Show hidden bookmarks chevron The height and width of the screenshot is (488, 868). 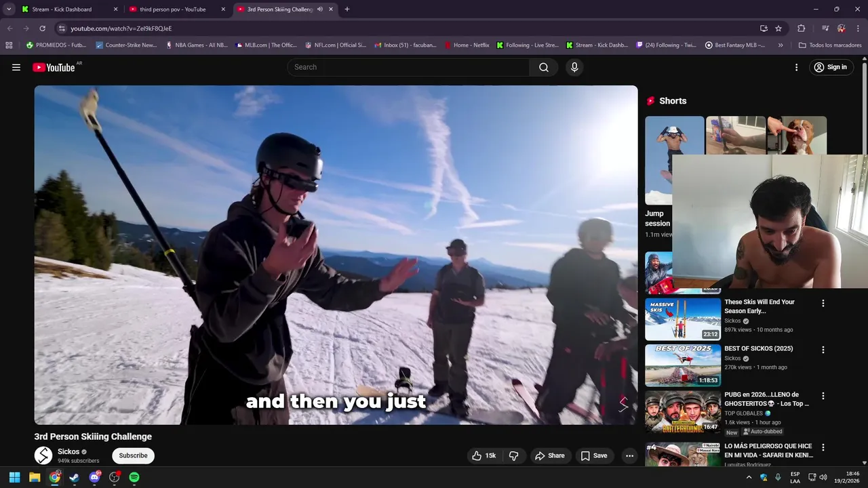(x=781, y=45)
